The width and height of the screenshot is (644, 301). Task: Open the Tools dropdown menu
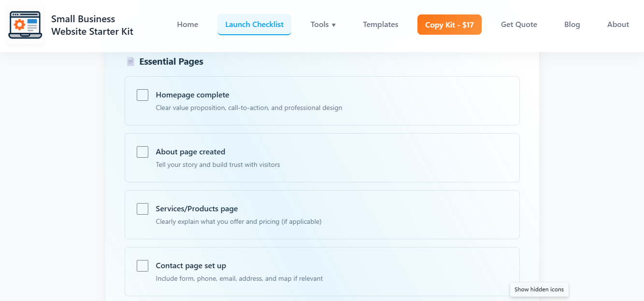coord(323,24)
